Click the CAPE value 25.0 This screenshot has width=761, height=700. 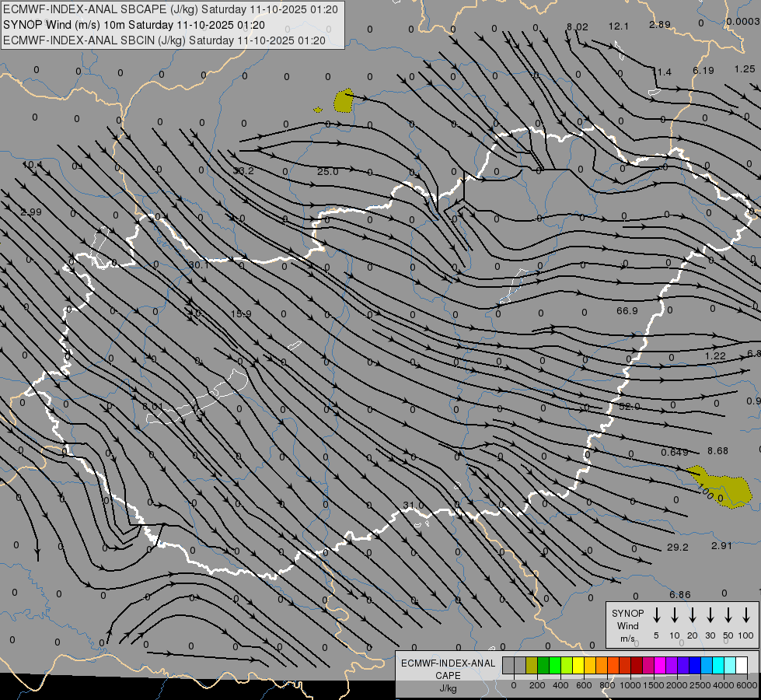(x=327, y=171)
